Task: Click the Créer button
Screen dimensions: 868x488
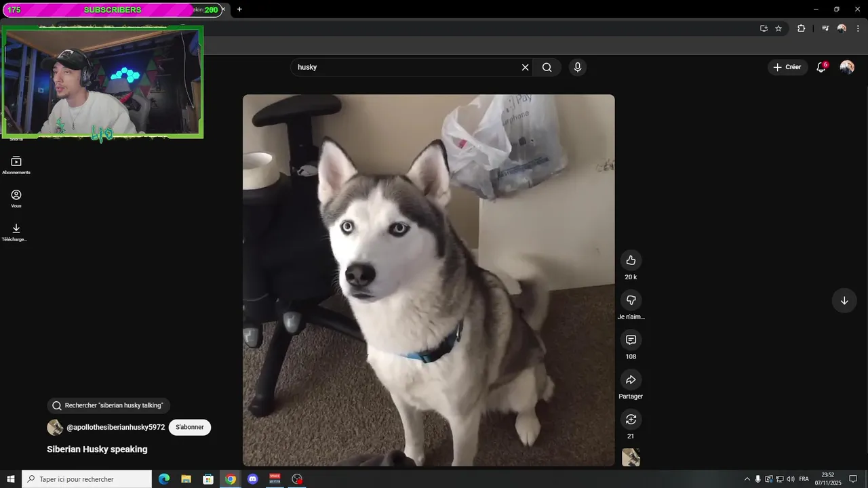Action: point(787,67)
